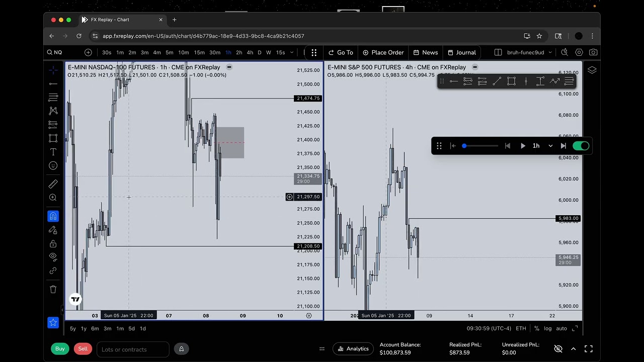
Task: Select the trend line drawing tool
Action: [x=53, y=83]
